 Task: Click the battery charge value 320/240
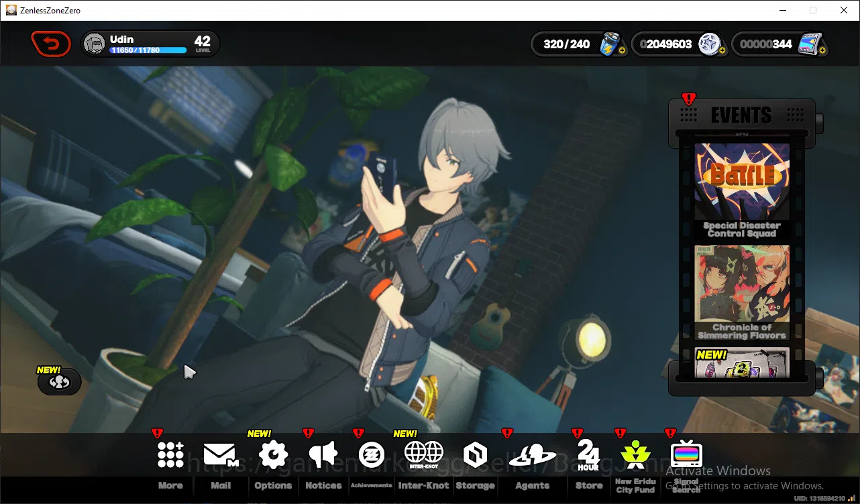coord(566,44)
